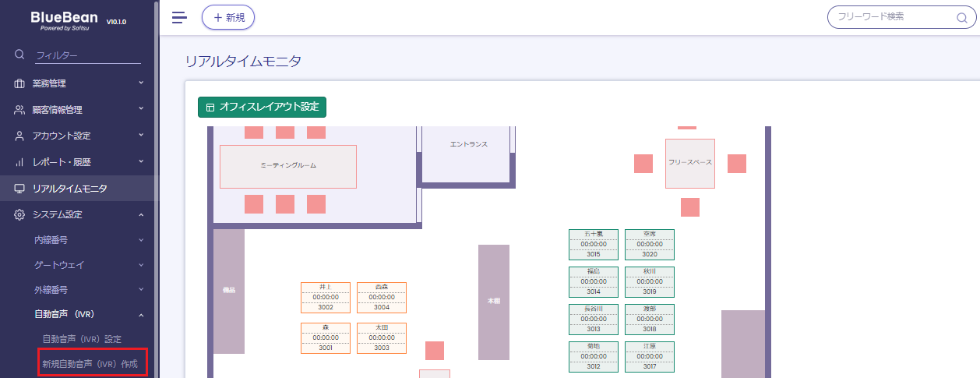This screenshot has width=980, height=378.
Task: Click the people icon for 顧客情報管理
Action: click(20, 110)
